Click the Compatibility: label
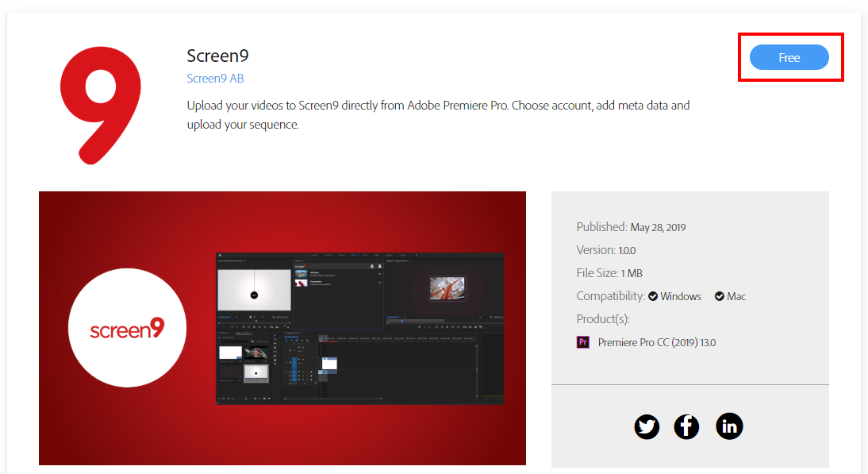Viewport: 868px width, 474px height. [x=611, y=296]
